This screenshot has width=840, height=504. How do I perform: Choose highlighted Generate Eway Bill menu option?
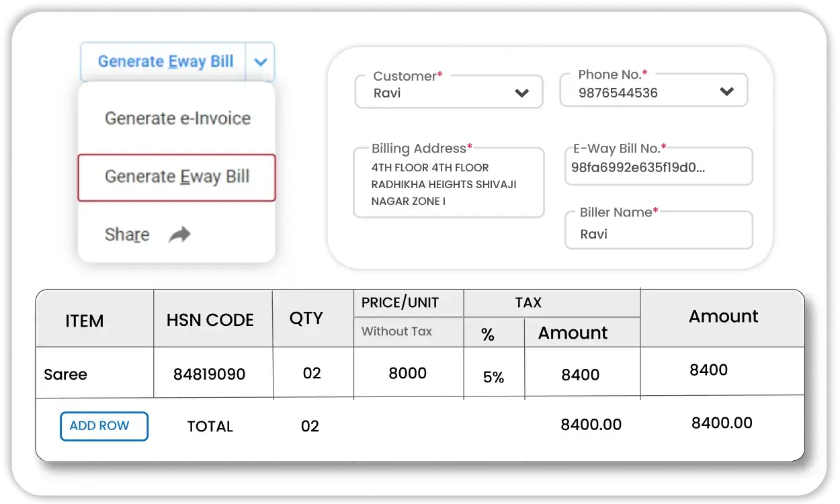pyautogui.click(x=177, y=177)
